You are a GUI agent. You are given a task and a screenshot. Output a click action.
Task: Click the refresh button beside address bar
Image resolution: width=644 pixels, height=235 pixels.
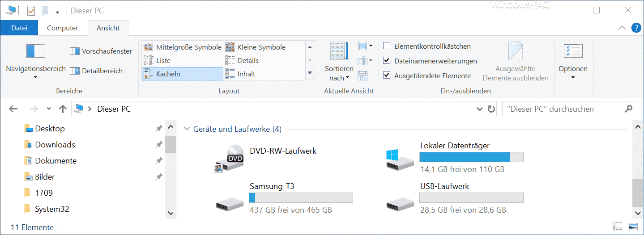click(x=491, y=109)
